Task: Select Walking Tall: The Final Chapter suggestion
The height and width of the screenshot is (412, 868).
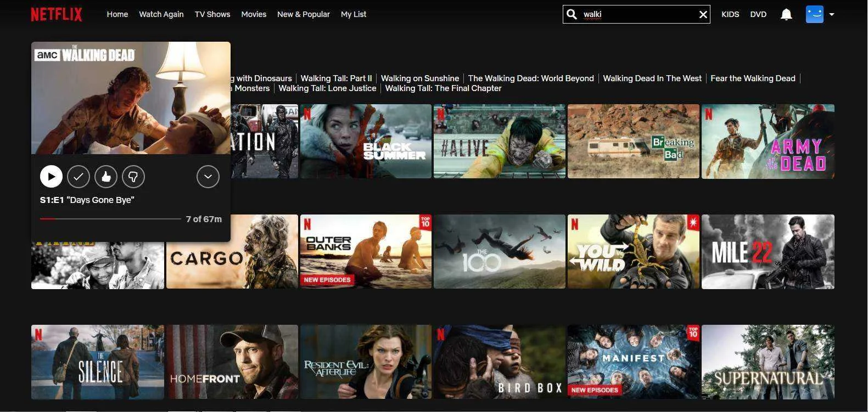Action: click(x=444, y=88)
